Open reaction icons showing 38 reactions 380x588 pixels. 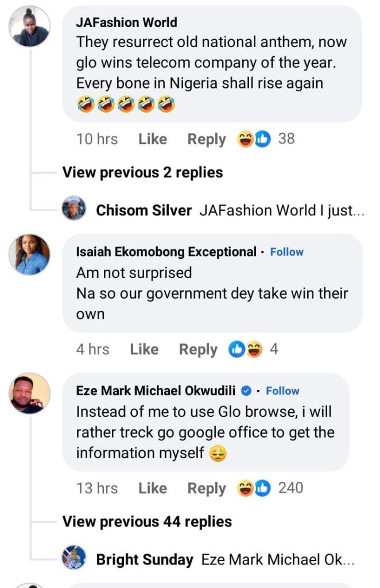coord(254,139)
